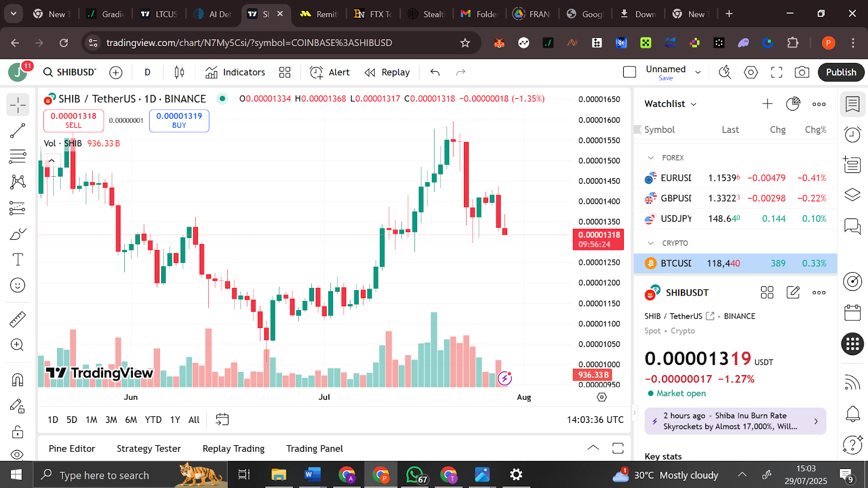Select the Text annotation tool

click(x=18, y=260)
